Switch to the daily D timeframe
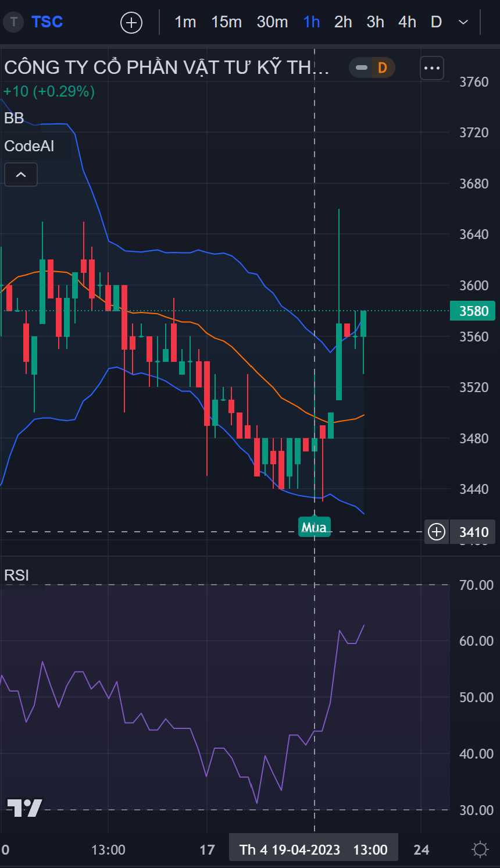The height and width of the screenshot is (868, 500). click(436, 22)
